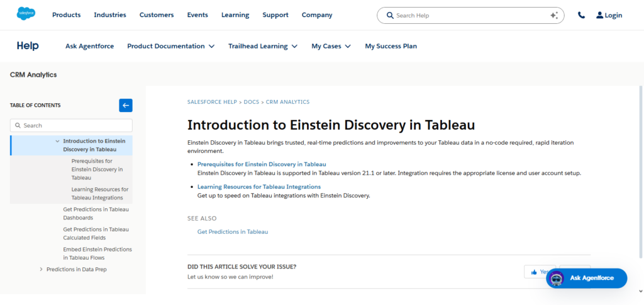The height and width of the screenshot is (305, 644).
Task: Open My Success Plan
Action: 391,46
